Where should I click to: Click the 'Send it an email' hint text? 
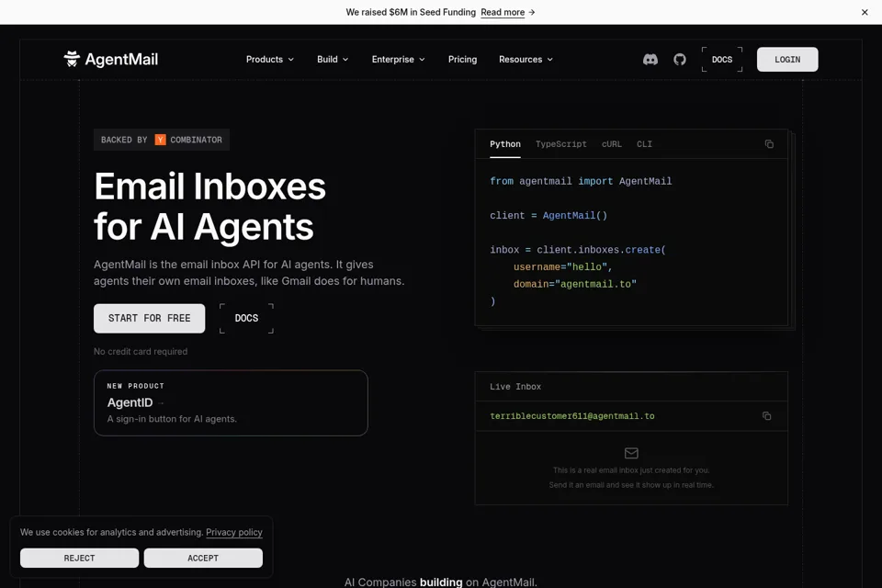(x=631, y=484)
